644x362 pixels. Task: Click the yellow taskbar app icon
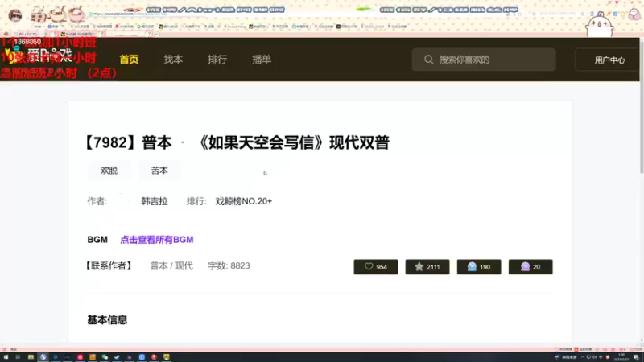coord(167,357)
